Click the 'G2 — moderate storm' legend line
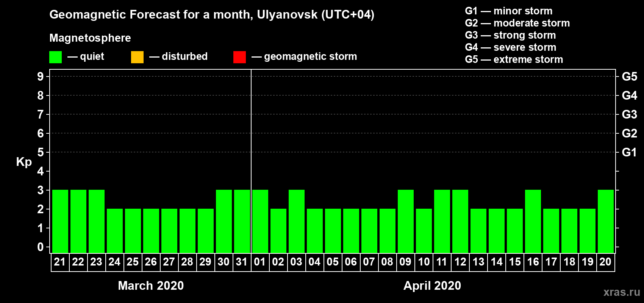 pyautogui.click(x=517, y=23)
